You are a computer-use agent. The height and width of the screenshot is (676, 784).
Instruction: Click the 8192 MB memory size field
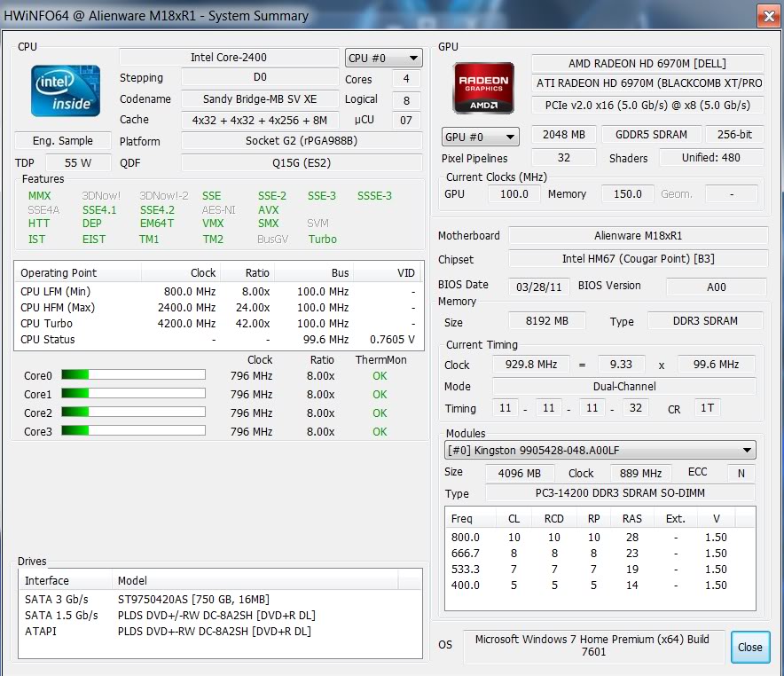click(546, 321)
